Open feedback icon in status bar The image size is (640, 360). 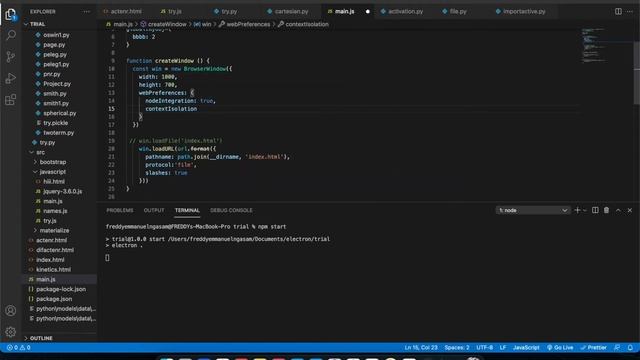tap(617, 348)
